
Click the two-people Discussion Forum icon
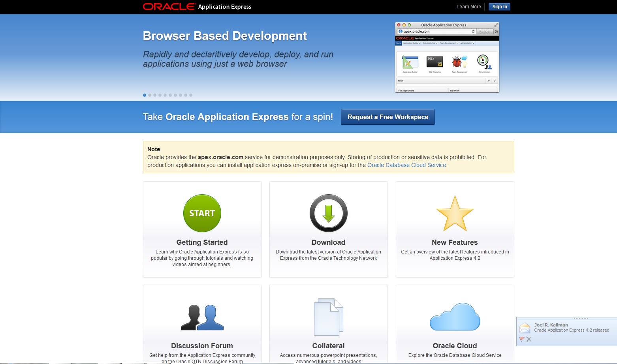point(202,317)
